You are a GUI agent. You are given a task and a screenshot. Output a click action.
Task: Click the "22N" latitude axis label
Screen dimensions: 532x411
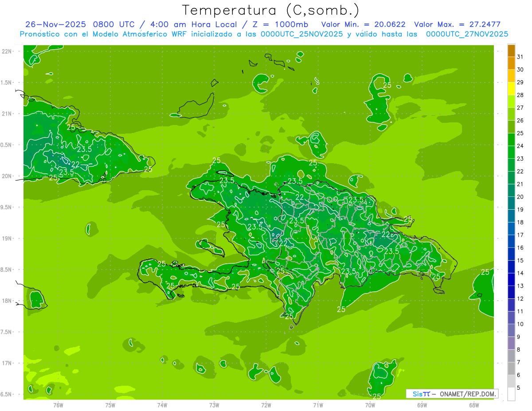click(7, 51)
